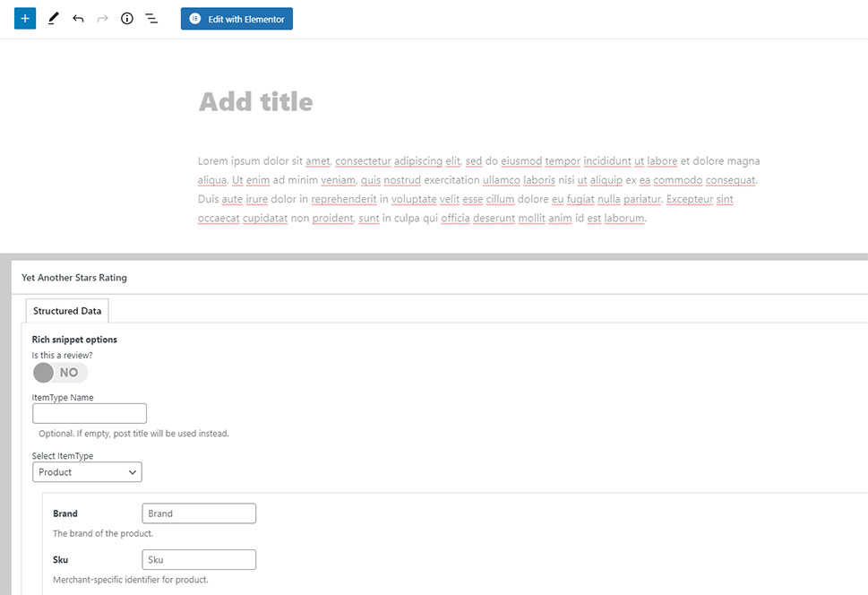The image size is (868, 595).
Task: Open the document details info icon
Action: pyautogui.click(x=127, y=19)
